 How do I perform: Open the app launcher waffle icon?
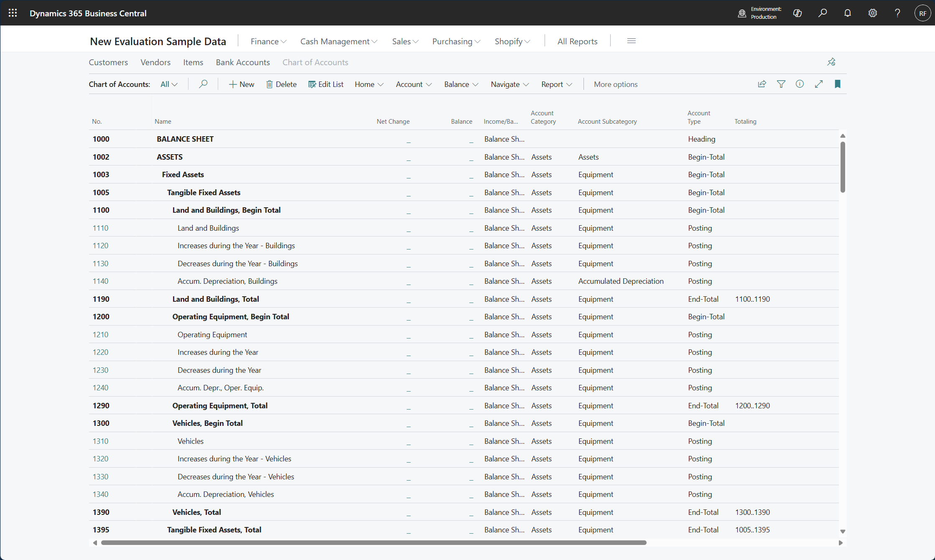click(x=13, y=13)
